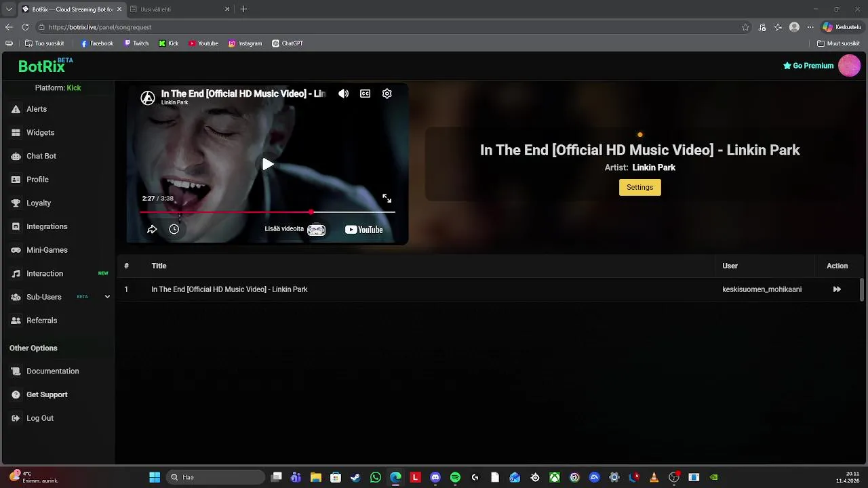Open the Keskustelu Copilot button
Viewport: 868px width, 488px height.
[x=842, y=27]
